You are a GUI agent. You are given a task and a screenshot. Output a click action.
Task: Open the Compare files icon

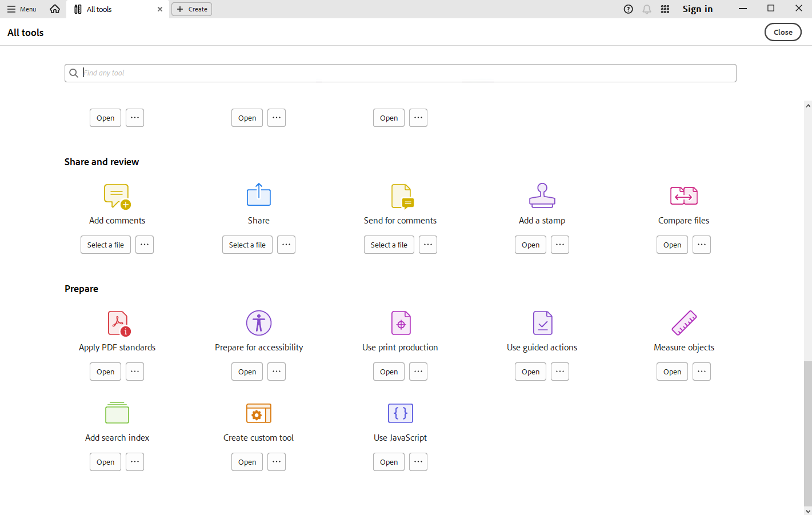(683, 195)
